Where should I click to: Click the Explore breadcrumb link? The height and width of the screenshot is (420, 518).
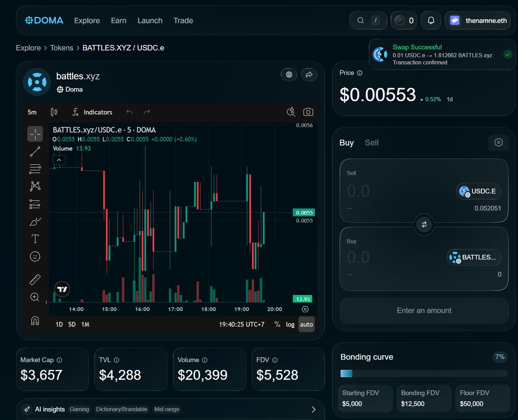(x=28, y=48)
